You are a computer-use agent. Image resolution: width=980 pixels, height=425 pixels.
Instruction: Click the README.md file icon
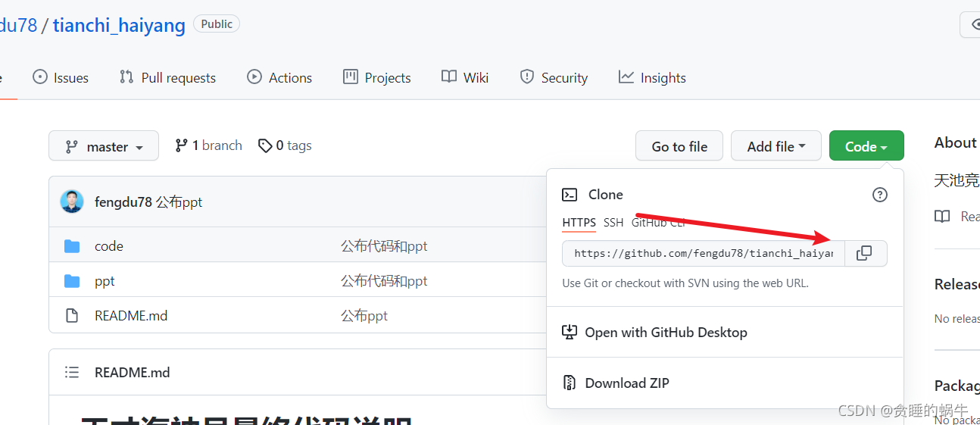(x=72, y=315)
